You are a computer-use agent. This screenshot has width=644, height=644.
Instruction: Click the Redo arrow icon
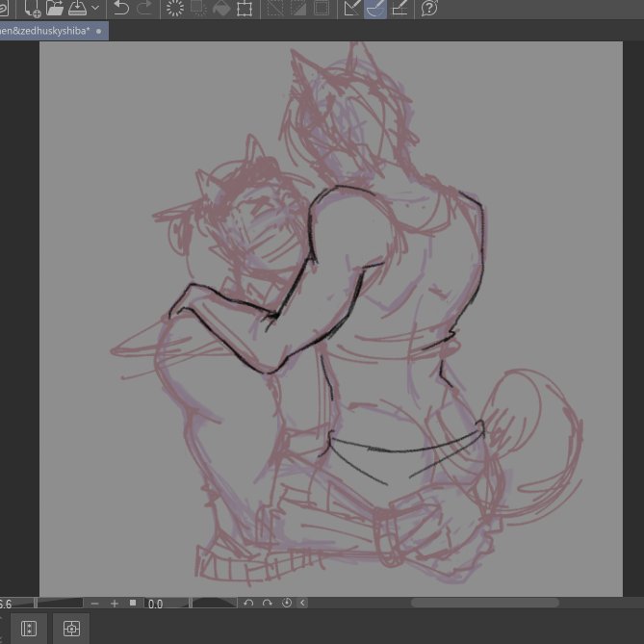tap(144, 8)
